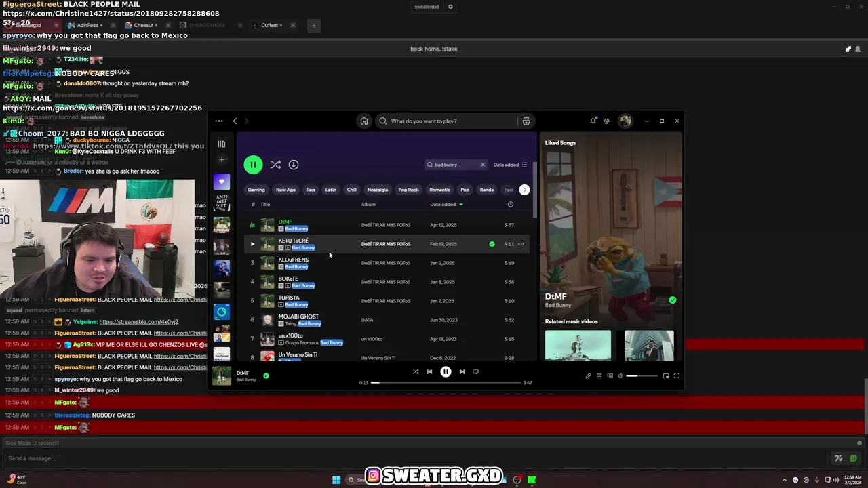Select the Banda chip
The width and height of the screenshot is (868, 488).
487,190
